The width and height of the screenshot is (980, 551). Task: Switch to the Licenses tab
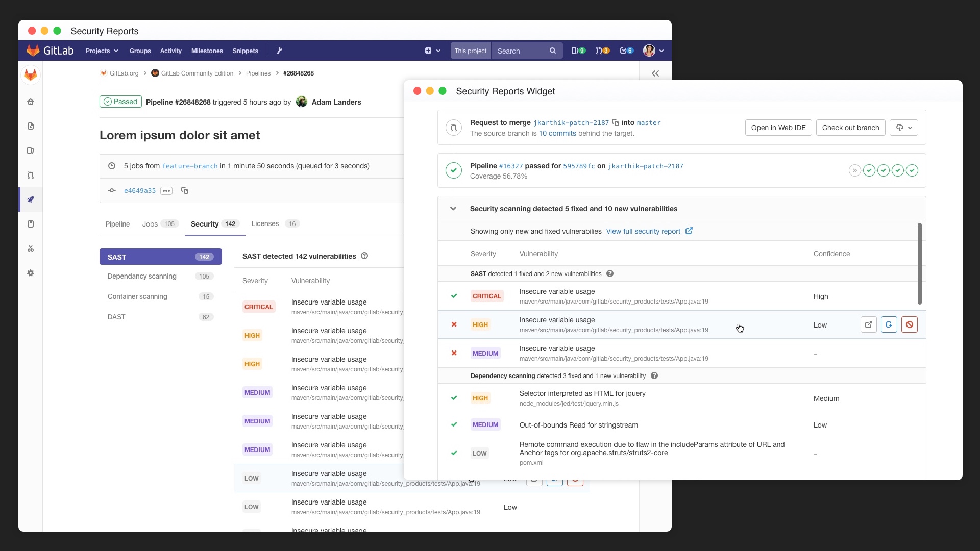tap(265, 223)
